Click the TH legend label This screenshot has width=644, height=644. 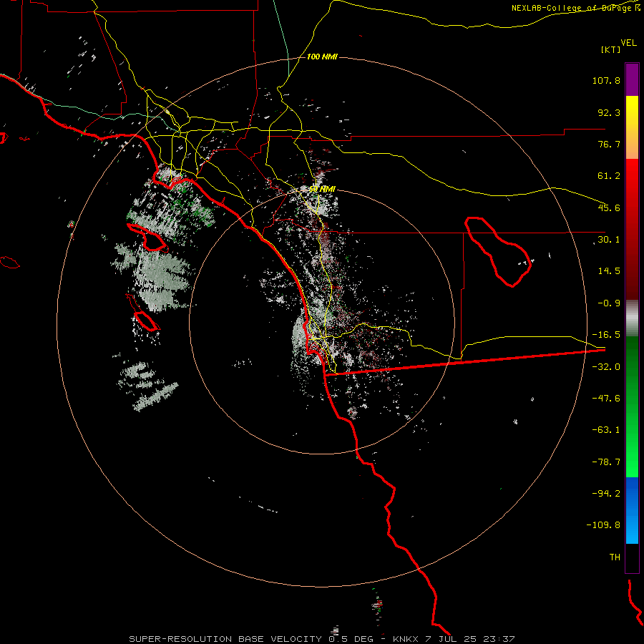(615, 557)
